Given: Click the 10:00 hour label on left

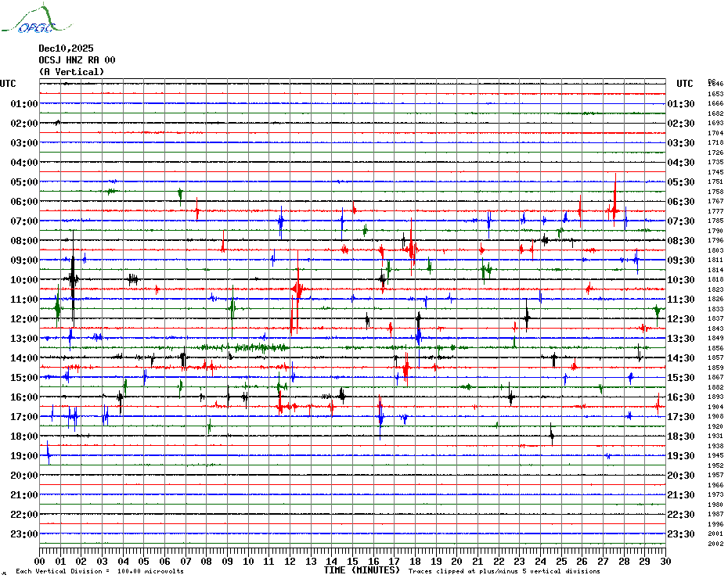Looking at the screenshot, I should tap(24, 280).
